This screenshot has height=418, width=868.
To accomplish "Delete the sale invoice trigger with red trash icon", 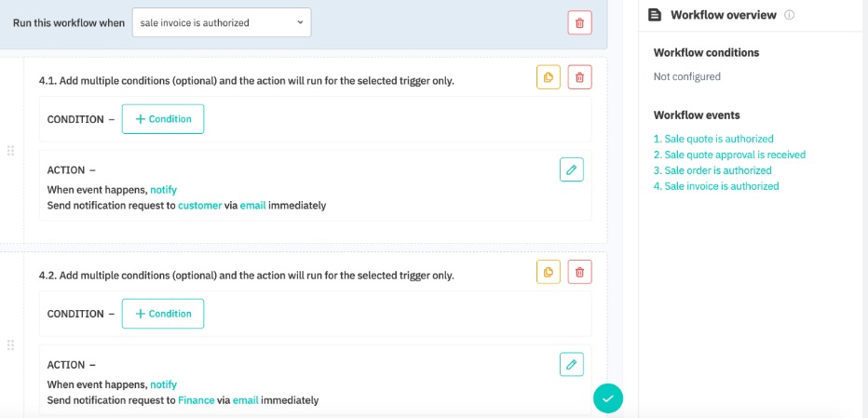I will [579, 23].
